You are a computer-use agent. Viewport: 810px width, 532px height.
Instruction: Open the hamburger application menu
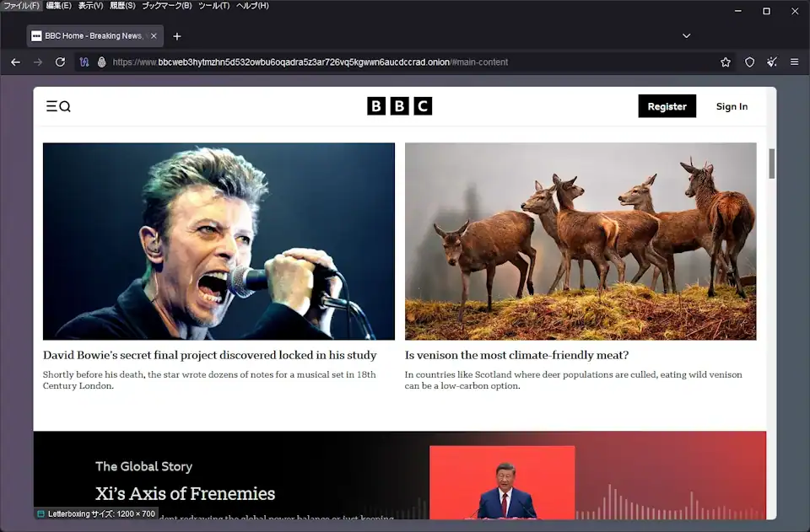(794, 62)
